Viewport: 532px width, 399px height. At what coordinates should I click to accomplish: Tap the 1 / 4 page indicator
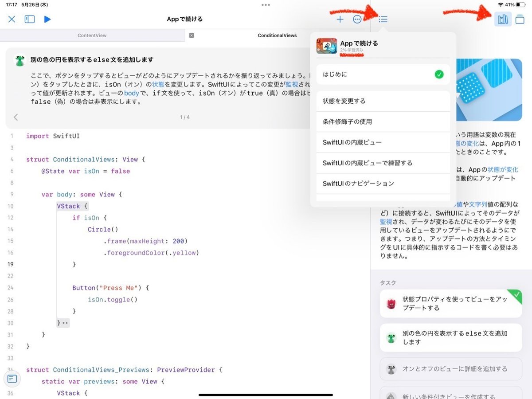tap(185, 117)
